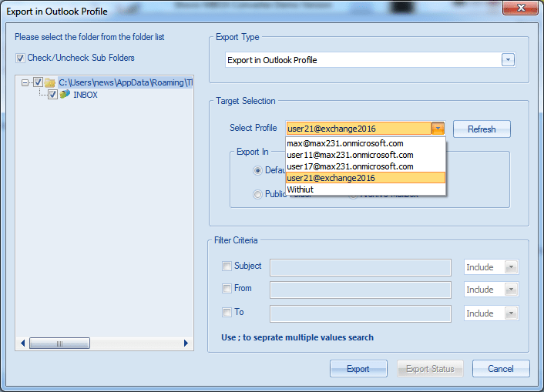The width and height of the screenshot is (544, 392).
Task: Enable the To filter checkbox
Action: coord(227,312)
